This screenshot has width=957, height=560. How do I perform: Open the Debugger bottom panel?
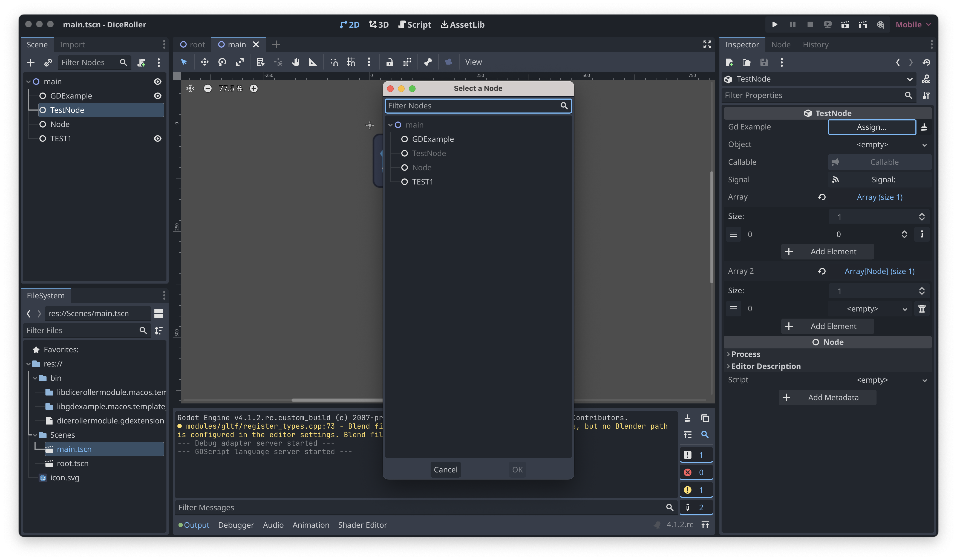(x=236, y=525)
